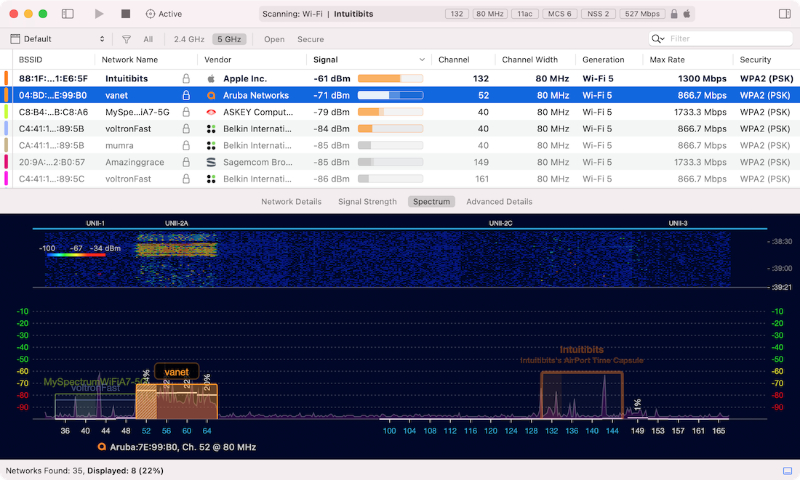Open the Signal Strength tab
800x480 pixels.
coord(367,201)
